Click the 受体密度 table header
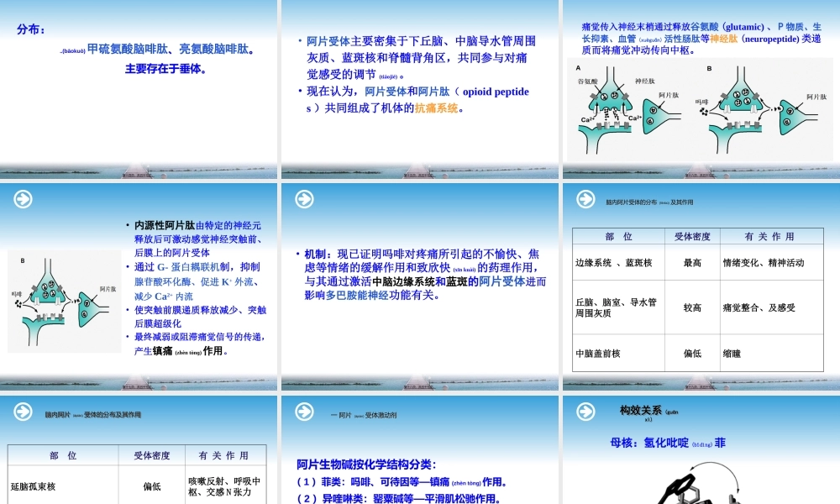Image resolution: width=840 pixels, height=504 pixels. coord(691,237)
